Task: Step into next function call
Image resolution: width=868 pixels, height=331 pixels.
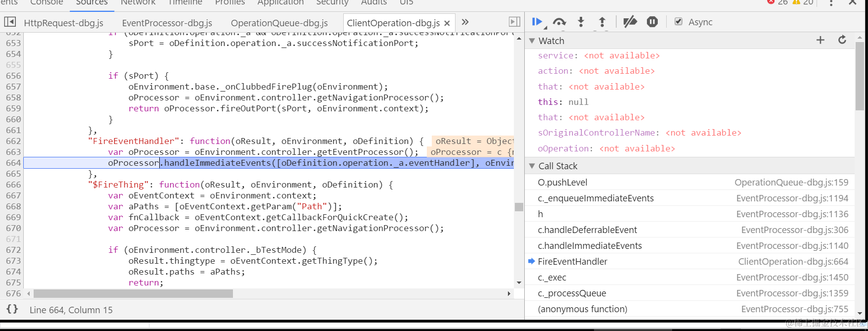Action: click(x=581, y=22)
